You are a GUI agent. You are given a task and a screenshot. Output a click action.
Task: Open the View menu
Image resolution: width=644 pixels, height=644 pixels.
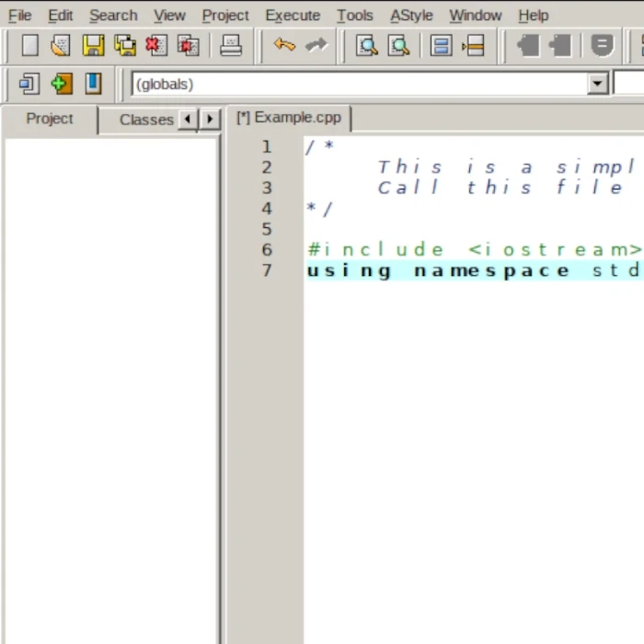point(169,16)
